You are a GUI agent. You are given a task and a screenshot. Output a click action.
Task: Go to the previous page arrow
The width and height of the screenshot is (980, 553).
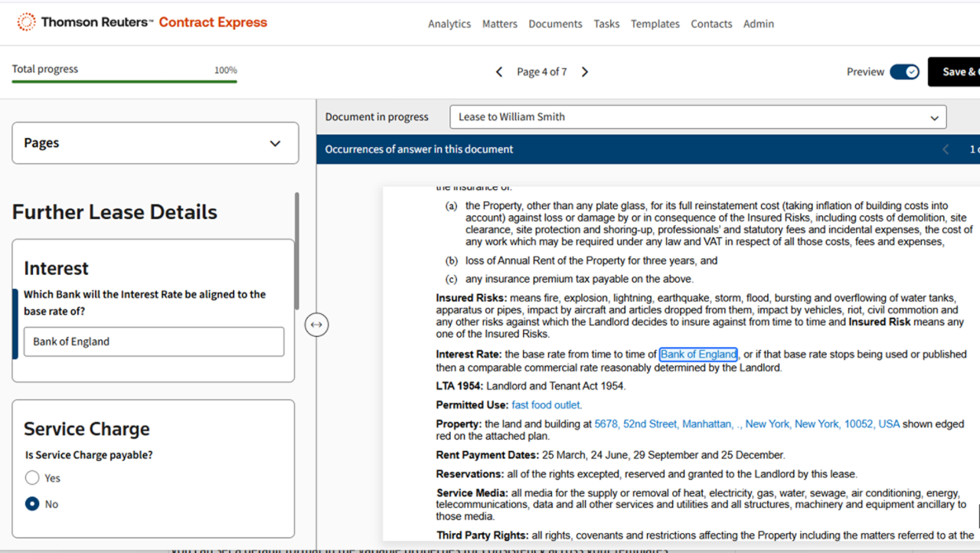499,72
